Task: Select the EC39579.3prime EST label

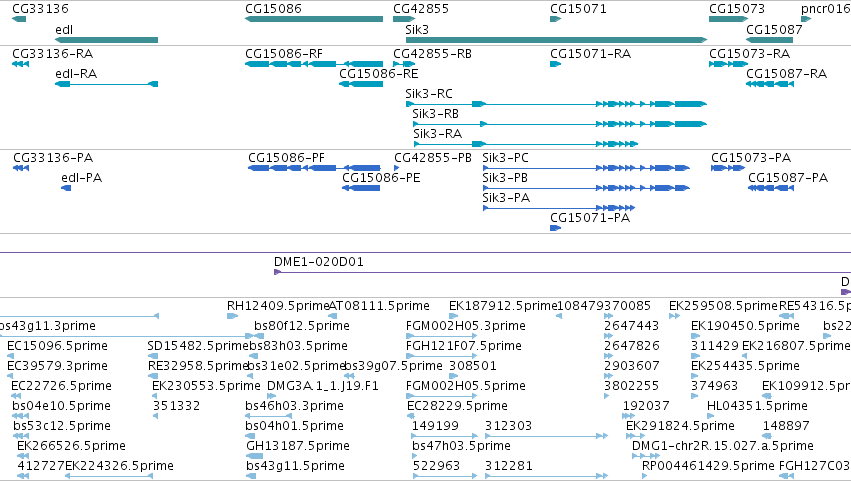Action: [x=58, y=366]
